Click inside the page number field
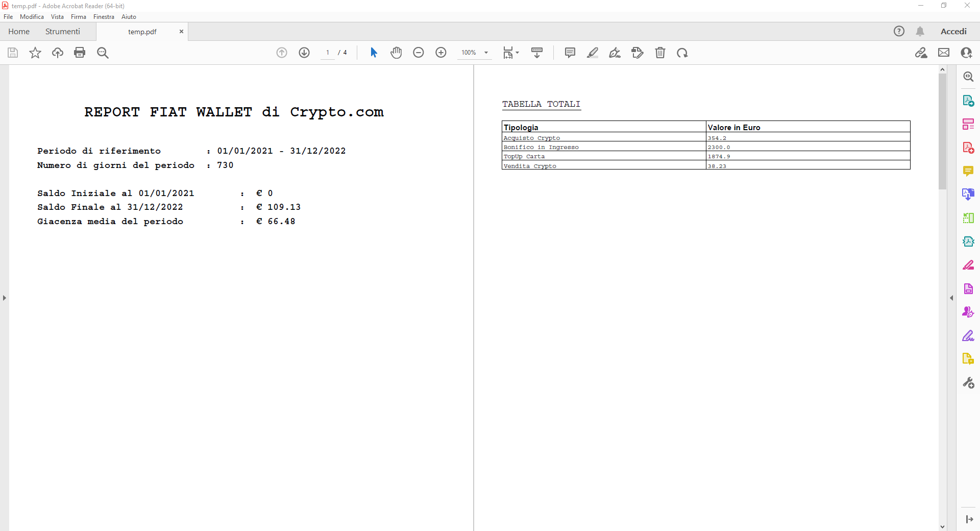 (x=327, y=53)
